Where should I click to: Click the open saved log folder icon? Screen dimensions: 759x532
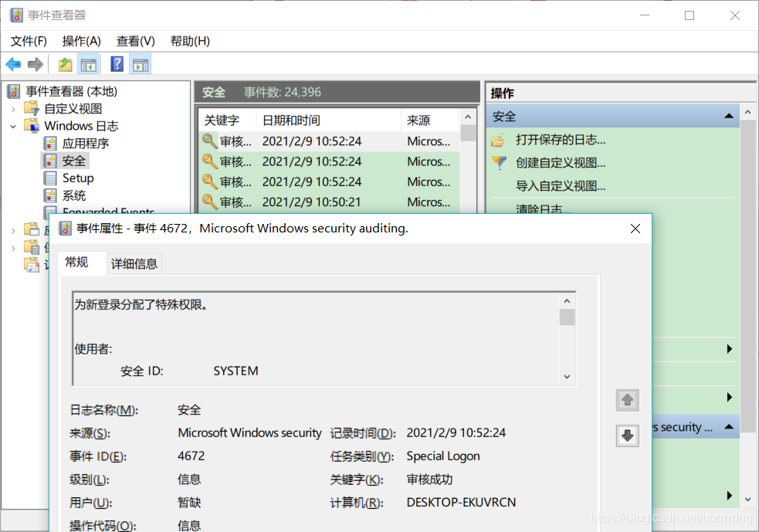point(497,141)
